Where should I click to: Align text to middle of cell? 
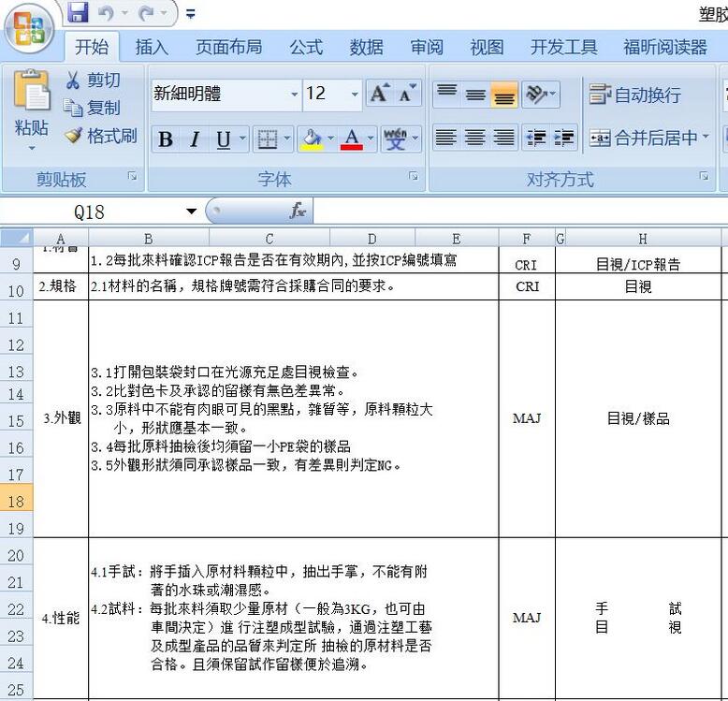[475, 95]
